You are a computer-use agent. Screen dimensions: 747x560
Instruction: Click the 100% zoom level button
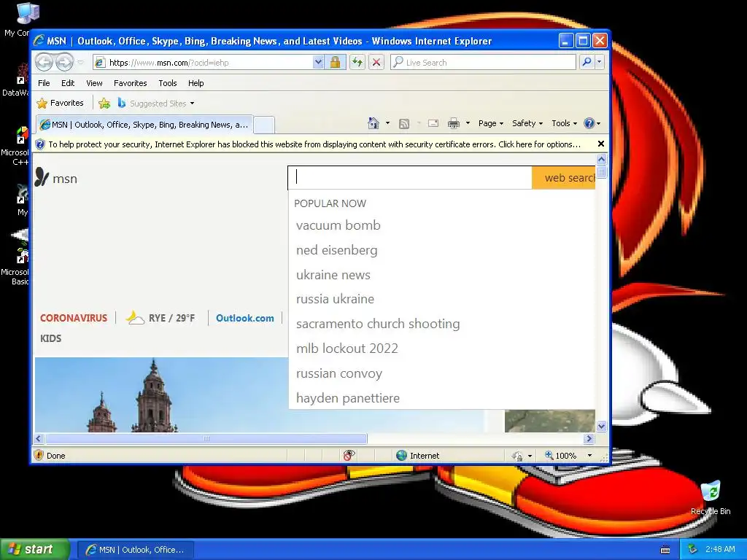click(x=561, y=456)
